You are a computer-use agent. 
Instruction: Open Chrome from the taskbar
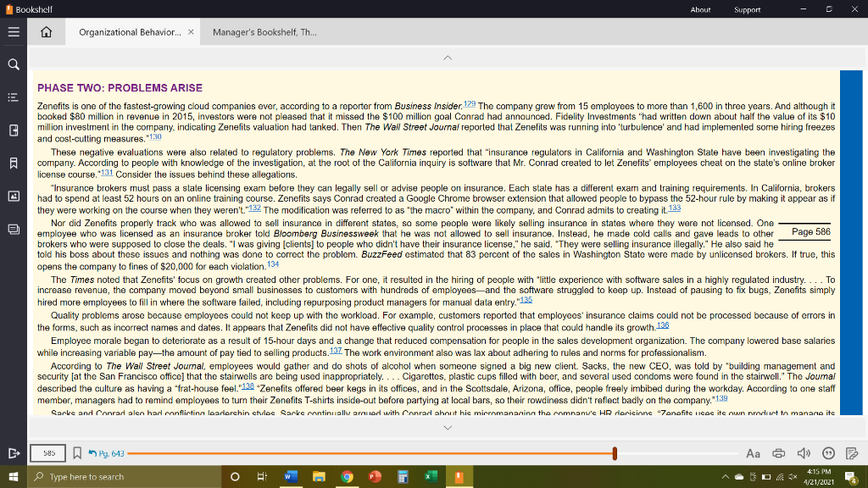(347, 477)
